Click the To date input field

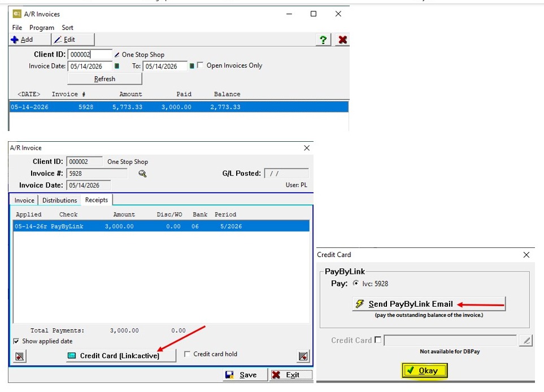(x=165, y=66)
